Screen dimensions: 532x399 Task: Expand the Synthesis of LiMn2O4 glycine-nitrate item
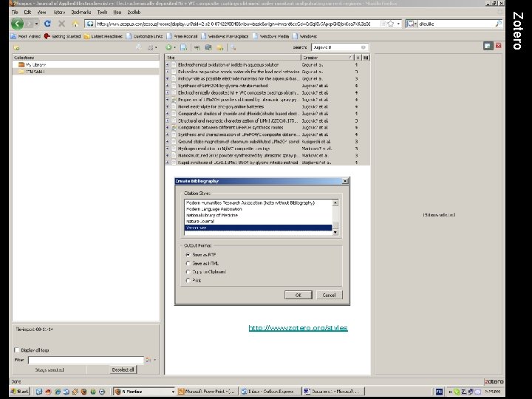167,86
